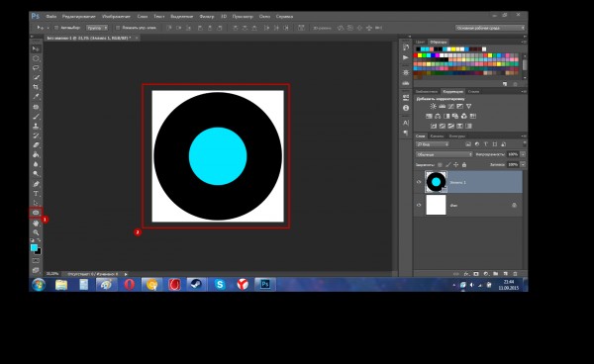The width and height of the screenshot is (594, 364).
Task: Select the Move tool in the toolbox
Action: click(36, 48)
